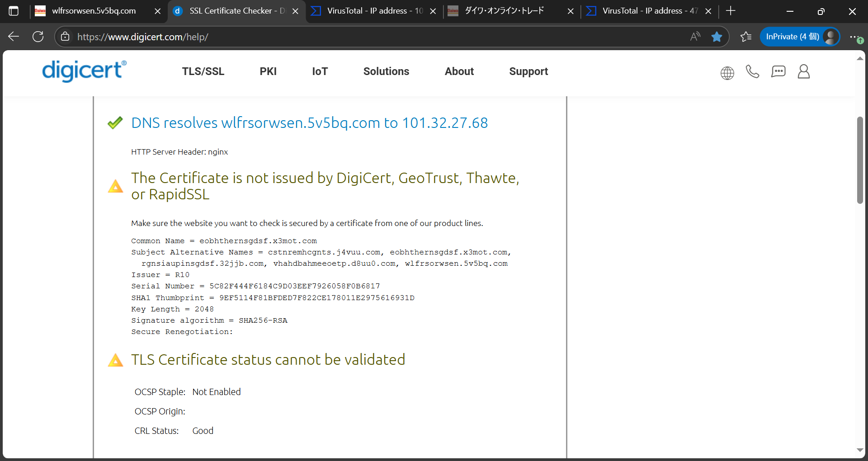Open the About navigation menu

coord(459,71)
